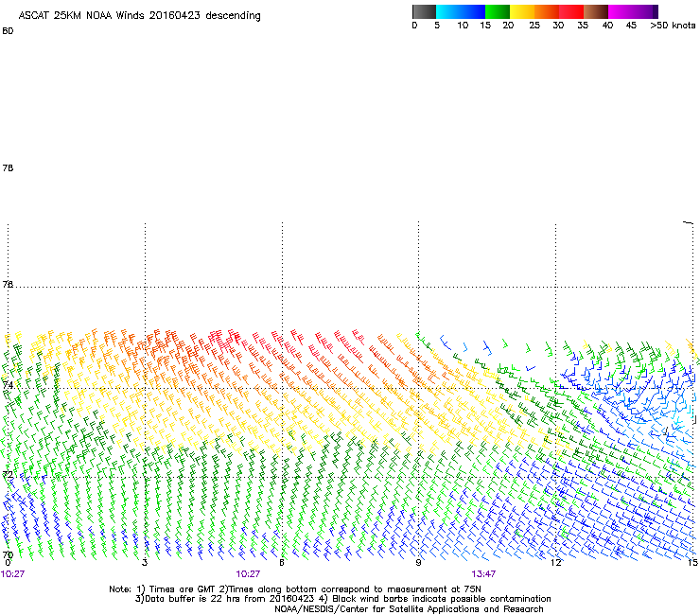Click the 'NOAA/NESDIS/Center for Satellite Applications and Research' credit
This screenshot has width=700, height=615.
(x=409, y=609)
